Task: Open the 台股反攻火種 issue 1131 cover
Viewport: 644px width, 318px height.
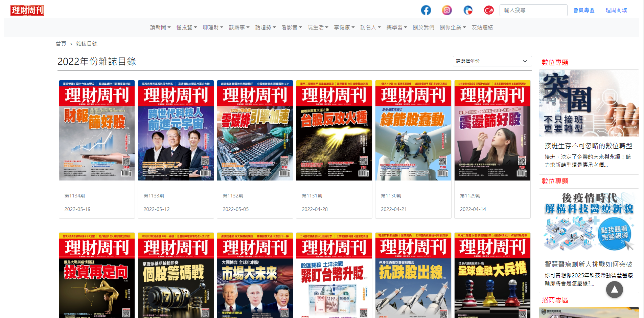Action: (x=334, y=130)
